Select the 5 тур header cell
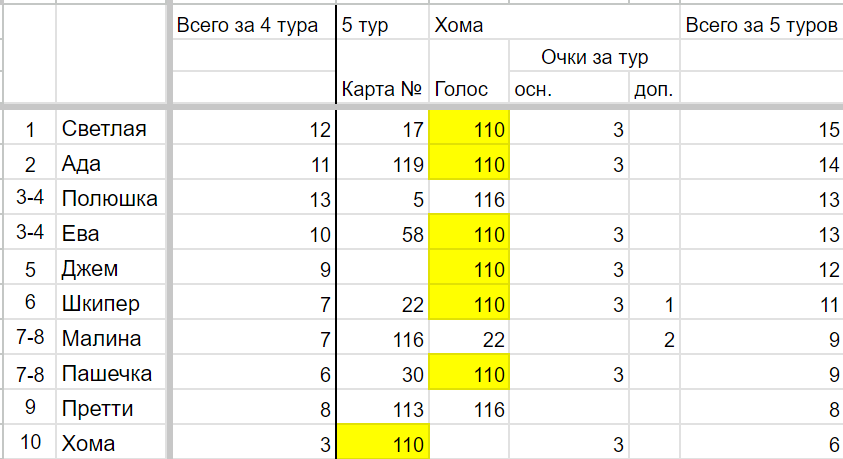843x459 pixels. [382, 25]
